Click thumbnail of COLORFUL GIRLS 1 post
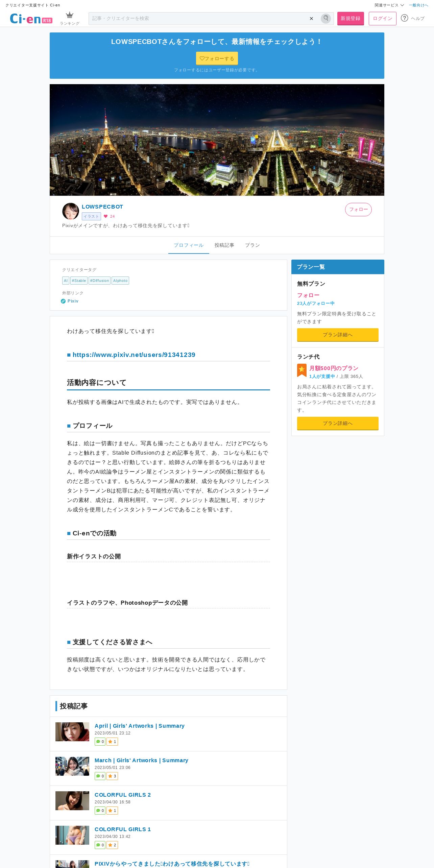This screenshot has width=434, height=868. point(72,835)
